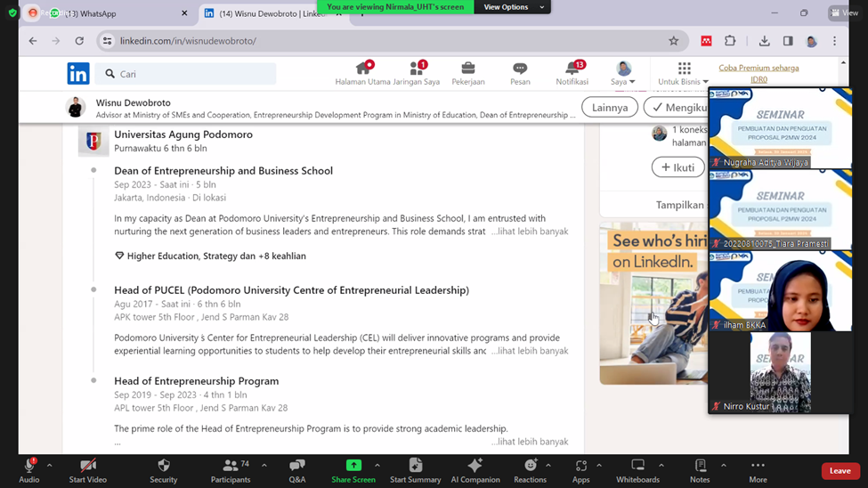Image resolution: width=868 pixels, height=488 pixels.
Task: Click the Lainnya button
Action: [610, 108]
